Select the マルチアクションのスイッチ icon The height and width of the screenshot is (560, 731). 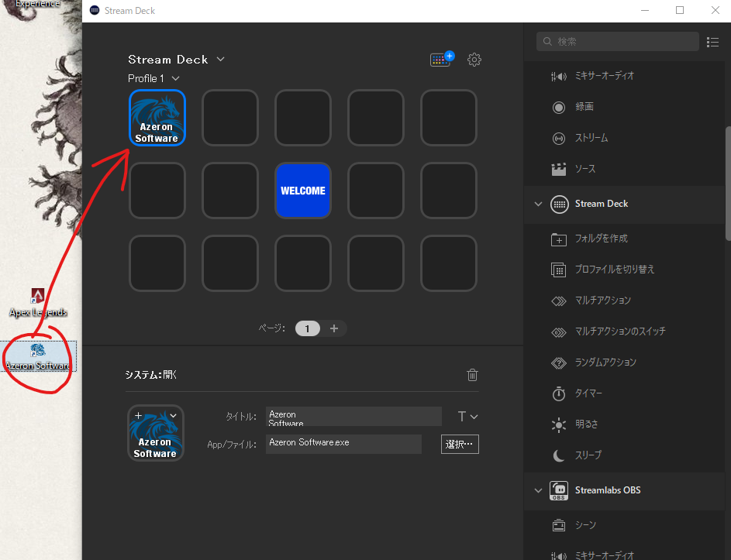point(558,332)
